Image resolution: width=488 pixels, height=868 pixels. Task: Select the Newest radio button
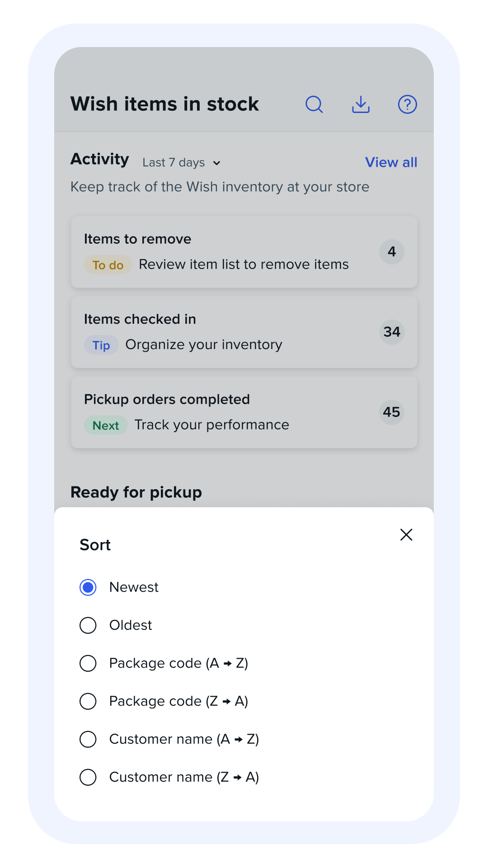88,587
